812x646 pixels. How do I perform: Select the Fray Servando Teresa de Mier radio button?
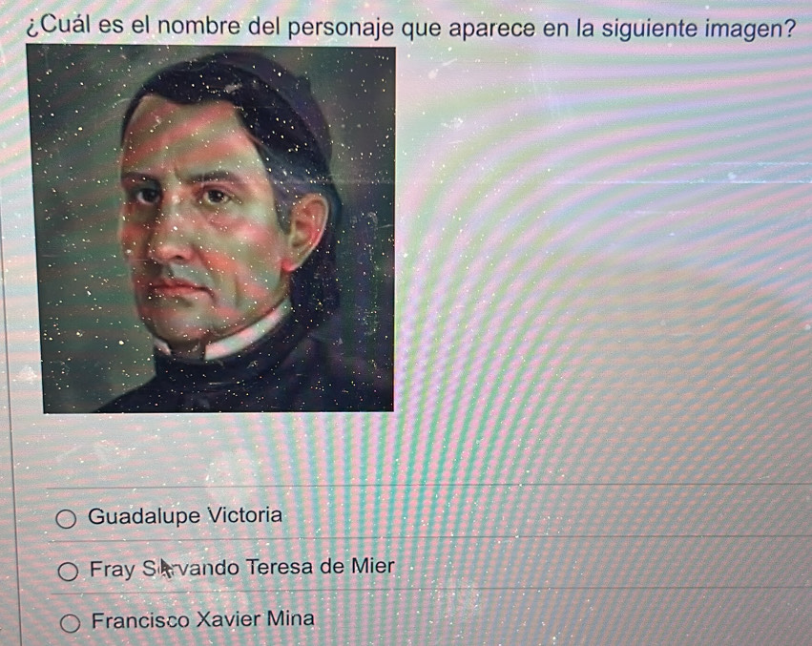[68, 572]
